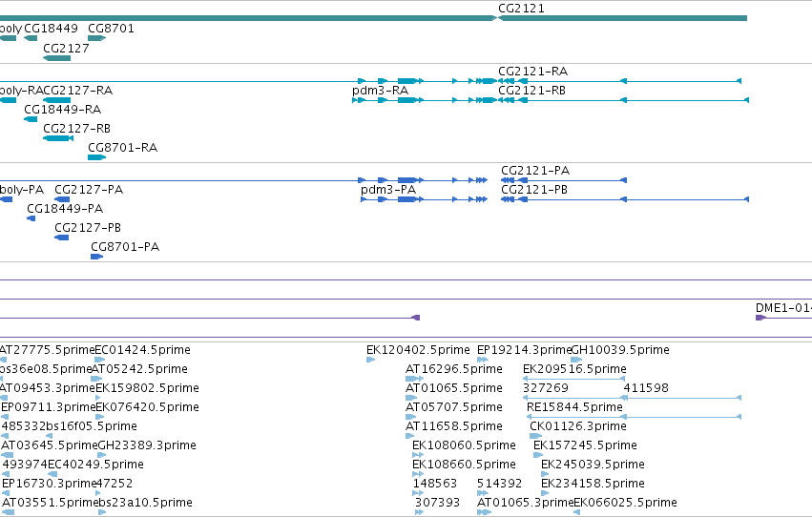Select the CG8701 gene glyph
This screenshot has height=517, width=812.
tap(96, 38)
